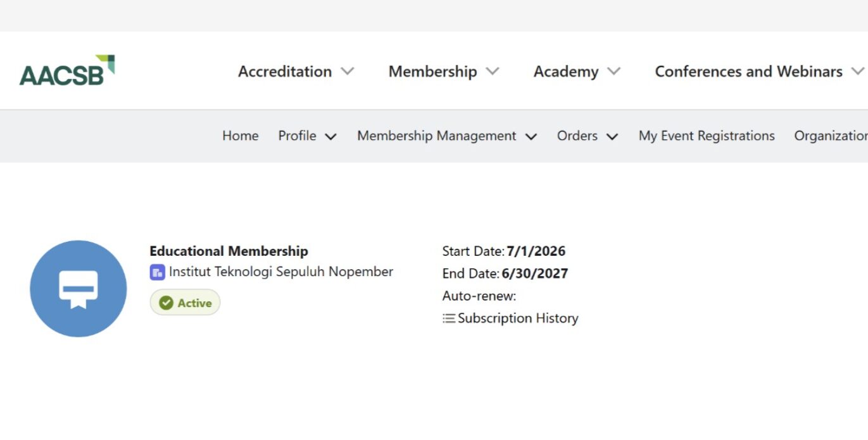Viewport: 868px width, 440px height.
Task: Open the Academy dropdown chevron
Action: tap(613, 71)
